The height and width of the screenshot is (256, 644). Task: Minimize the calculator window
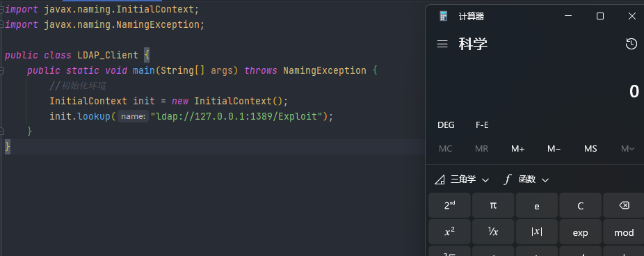(x=568, y=16)
